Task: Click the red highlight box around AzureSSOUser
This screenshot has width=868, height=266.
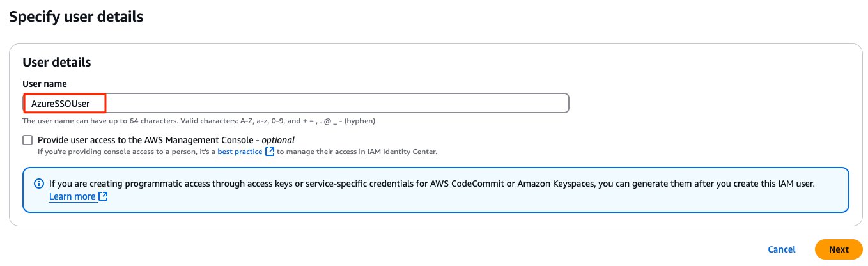Action: coord(64,103)
